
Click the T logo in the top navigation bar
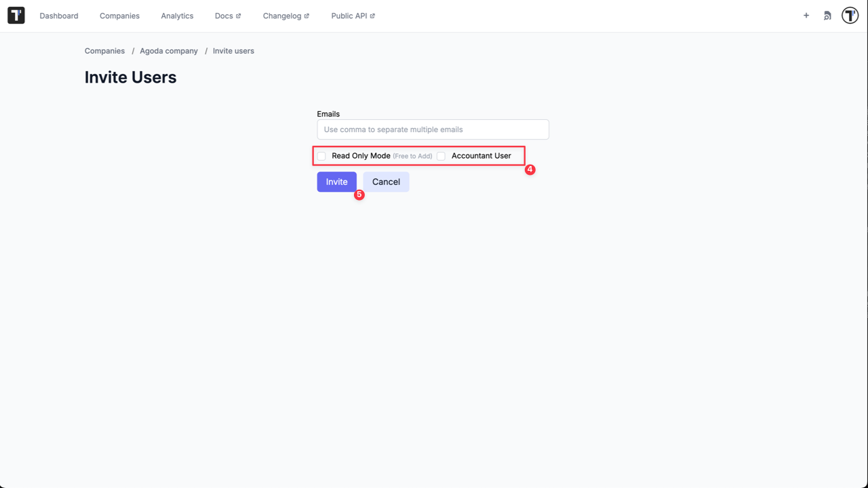pyautogui.click(x=16, y=15)
